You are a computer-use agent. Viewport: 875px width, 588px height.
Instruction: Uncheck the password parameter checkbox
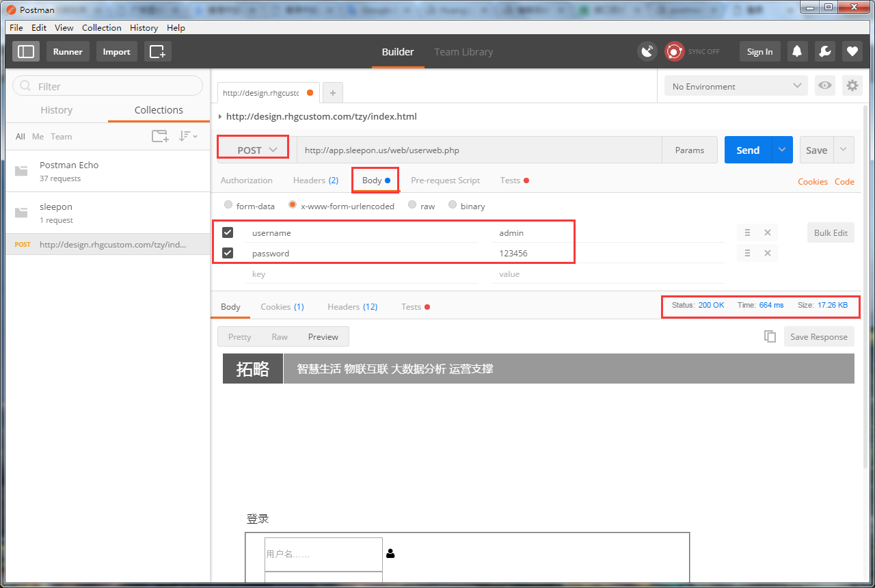pos(228,253)
